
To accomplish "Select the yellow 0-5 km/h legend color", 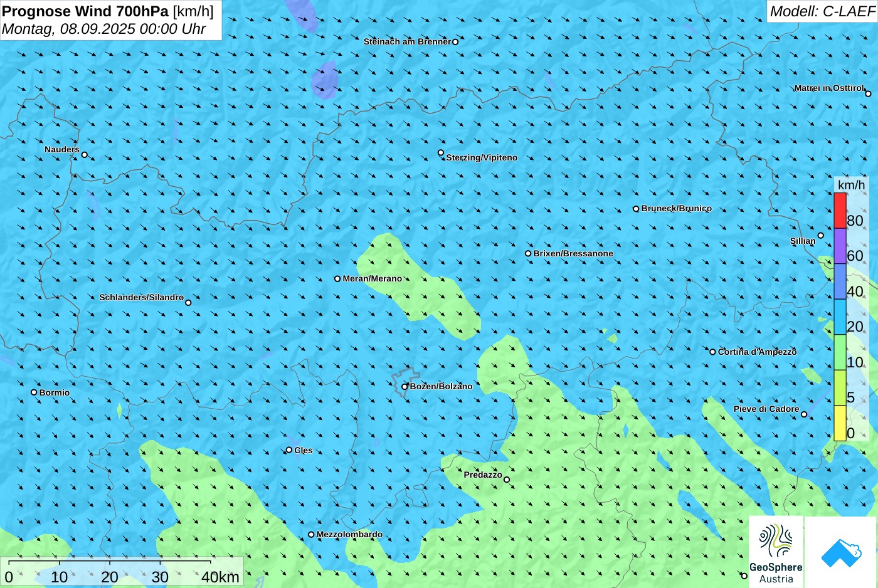I will [x=840, y=423].
